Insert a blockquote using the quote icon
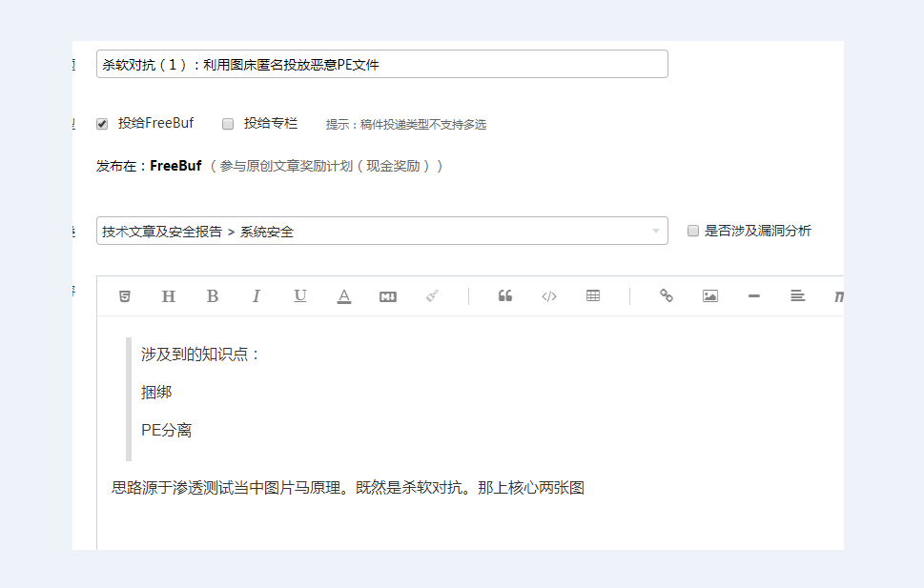Image resolution: width=924 pixels, height=588 pixels. [x=504, y=295]
